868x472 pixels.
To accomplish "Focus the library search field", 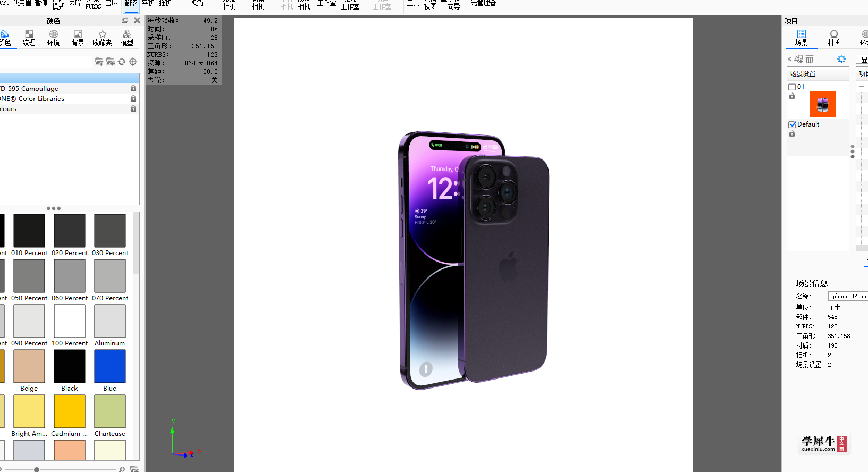I will click(x=46, y=62).
